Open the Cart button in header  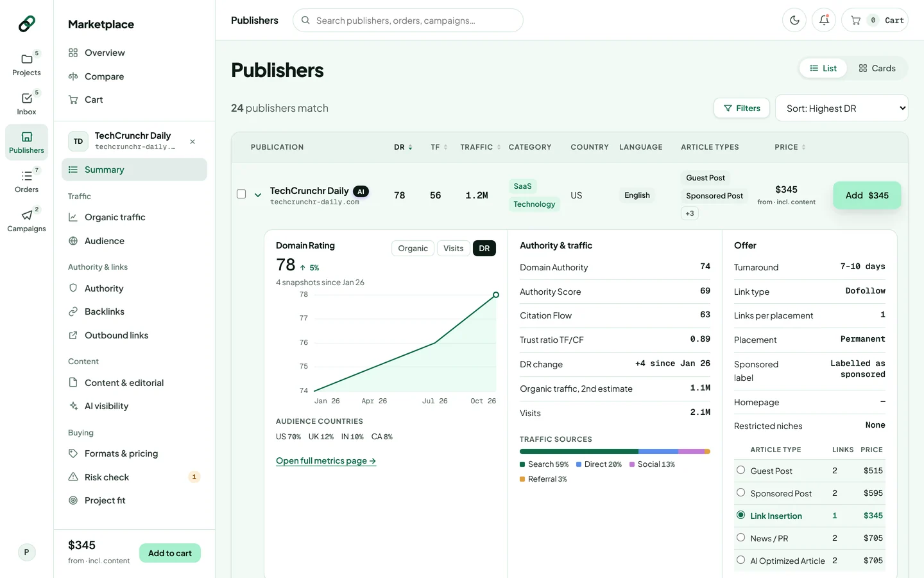click(875, 21)
